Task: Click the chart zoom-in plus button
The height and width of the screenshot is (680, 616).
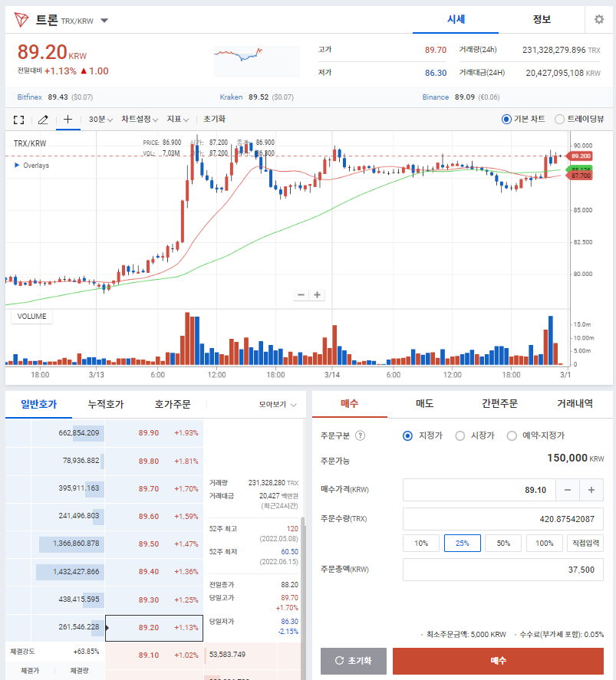Action: (x=318, y=295)
